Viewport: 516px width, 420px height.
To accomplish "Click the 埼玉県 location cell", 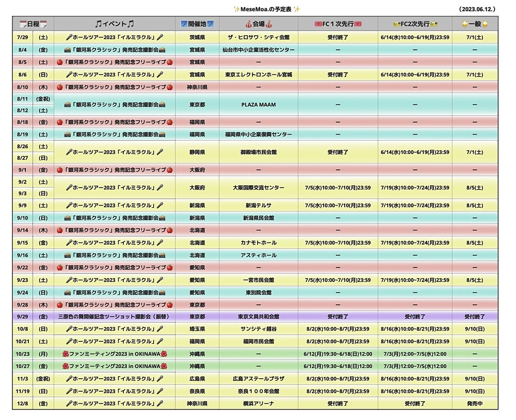I will (197, 329).
